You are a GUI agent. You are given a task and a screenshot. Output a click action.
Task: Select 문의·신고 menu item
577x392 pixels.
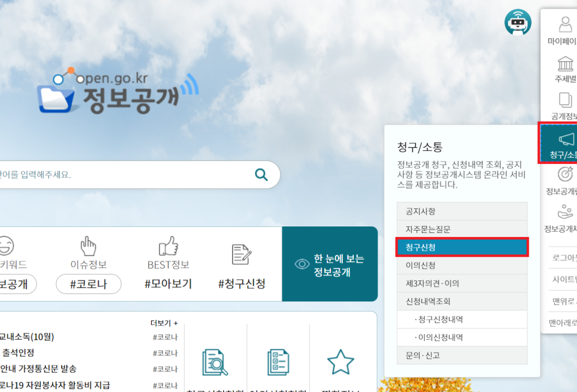[462, 355]
